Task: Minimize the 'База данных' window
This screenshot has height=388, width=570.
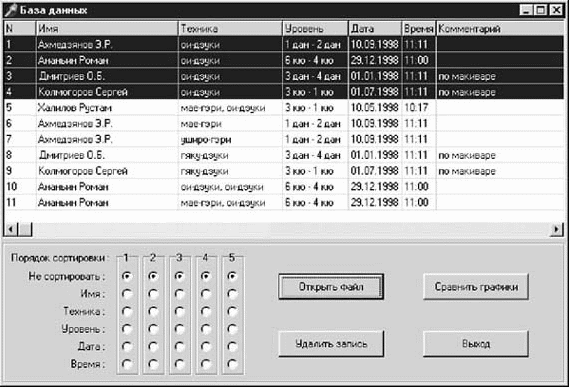Action: click(526, 10)
